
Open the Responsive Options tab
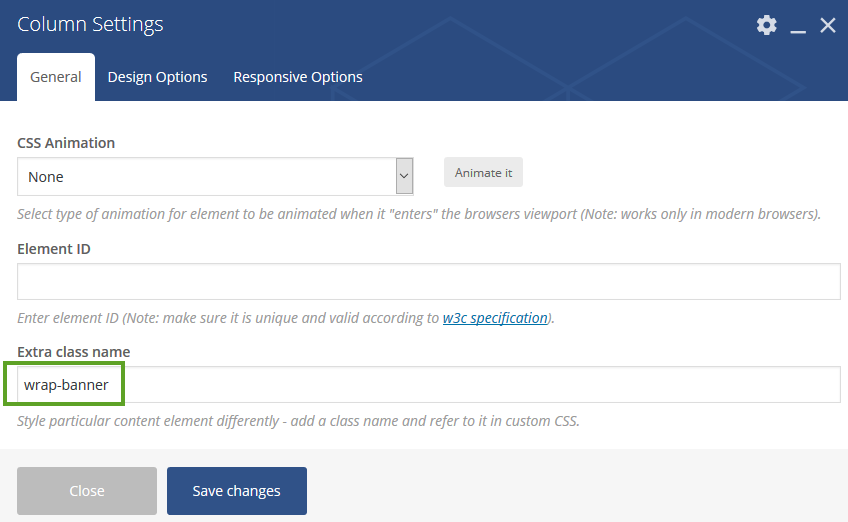(298, 77)
